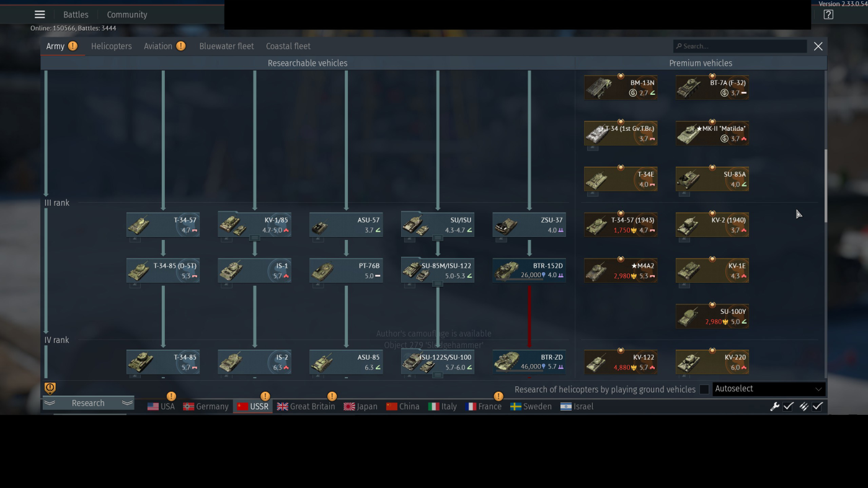
Task: Switch to the USA nation tree
Action: [161, 407]
